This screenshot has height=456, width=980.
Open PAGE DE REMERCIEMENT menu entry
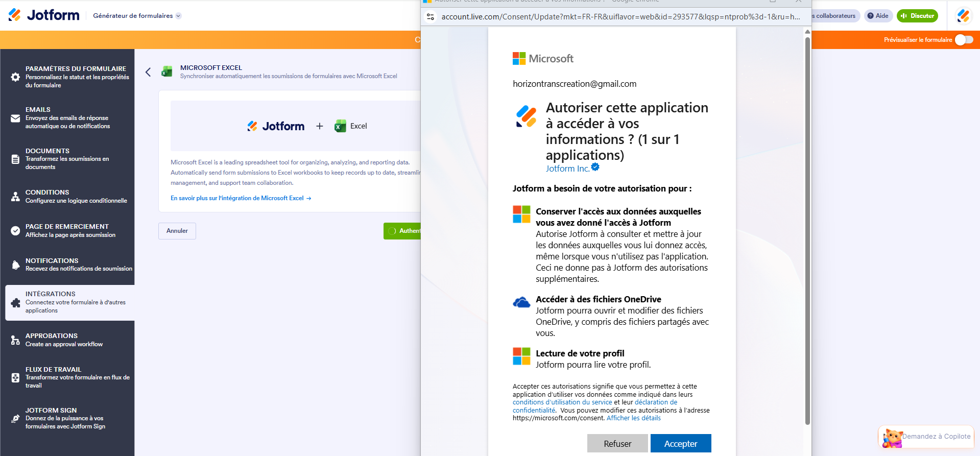pos(67,230)
